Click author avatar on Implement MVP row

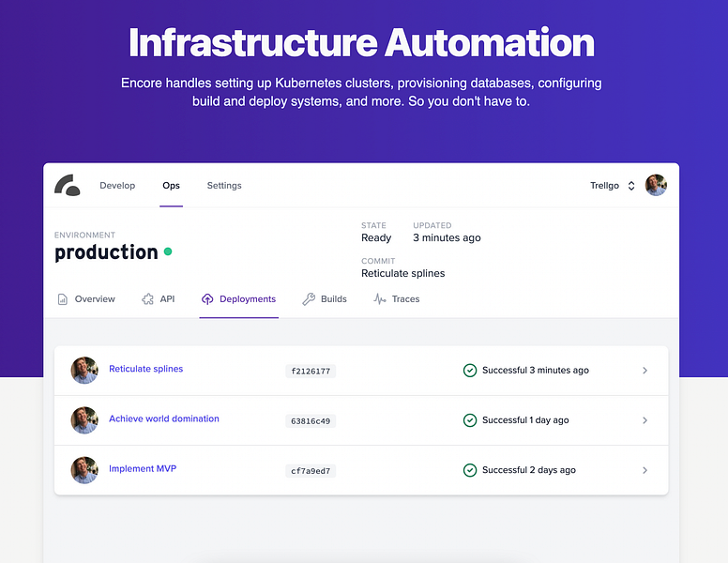click(x=84, y=470)
